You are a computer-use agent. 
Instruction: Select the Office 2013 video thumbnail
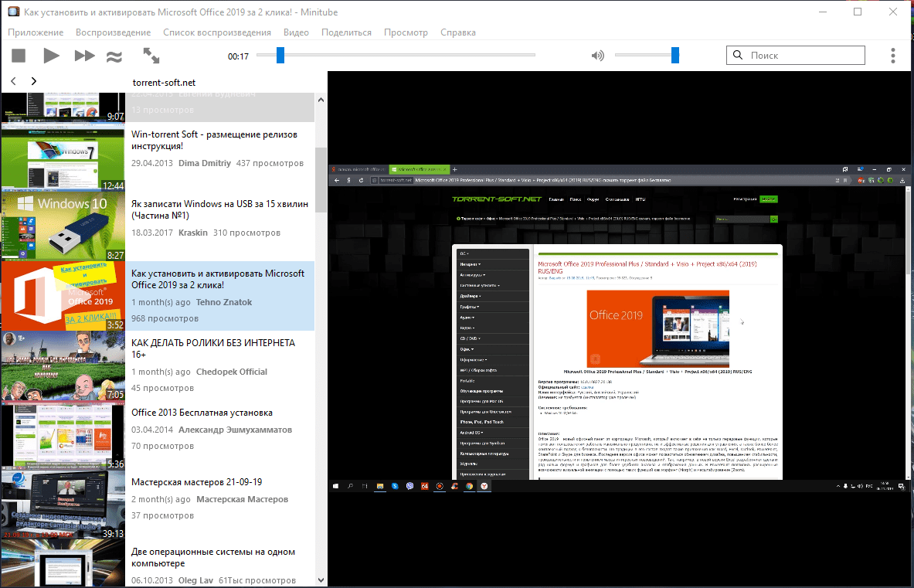pos(63,435)
